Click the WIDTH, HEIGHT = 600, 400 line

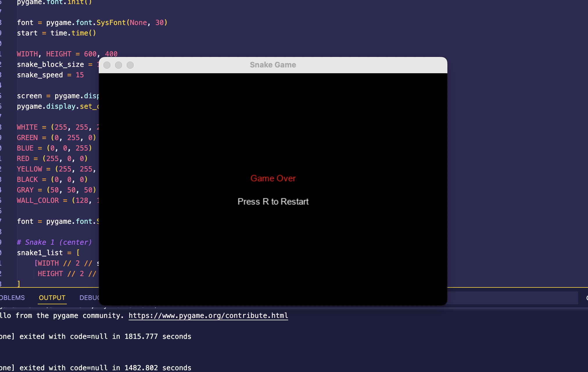pos(67,54)
